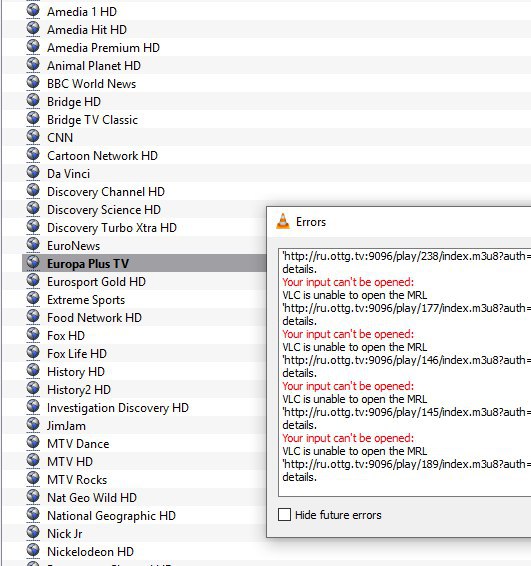
Task: Click the globe icon beside Amedia Hit HD
Action: tap(33, 29)
